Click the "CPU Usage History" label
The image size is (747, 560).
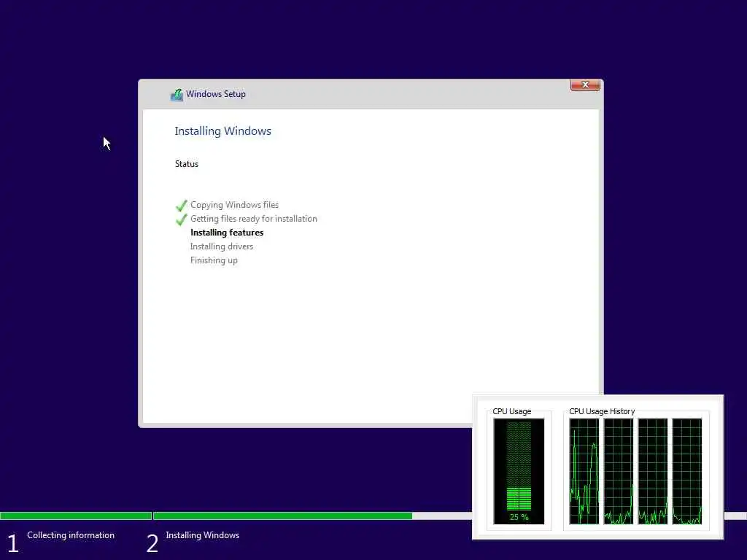click(x=602, y=411)
